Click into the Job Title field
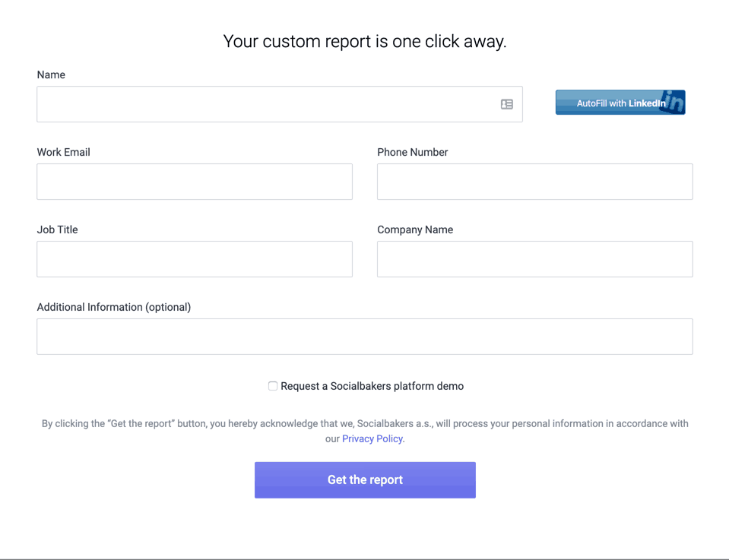Viewport: 729px width, 560px height. pos(195,259)
